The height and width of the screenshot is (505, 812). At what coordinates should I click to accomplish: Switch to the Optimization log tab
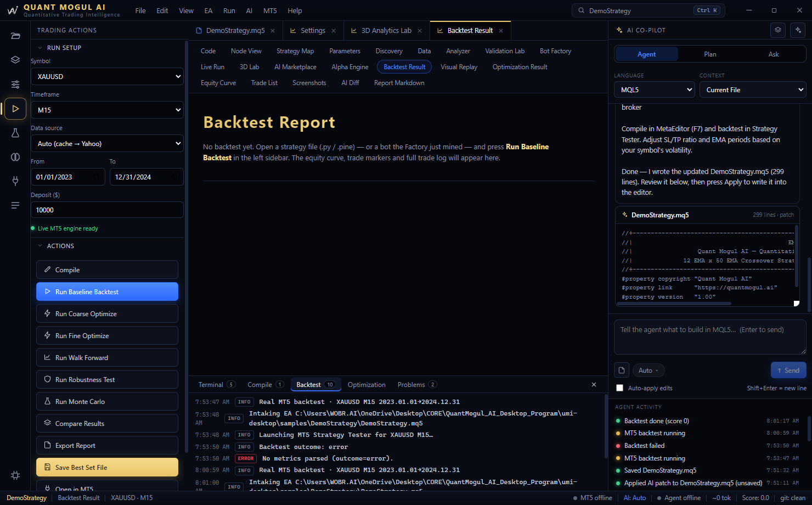click(366, 385)
